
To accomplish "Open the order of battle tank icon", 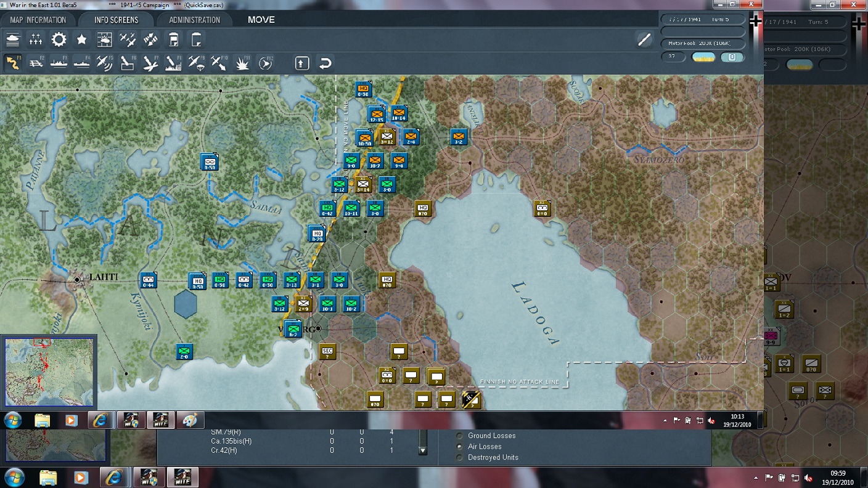I will tap(13, 41).
